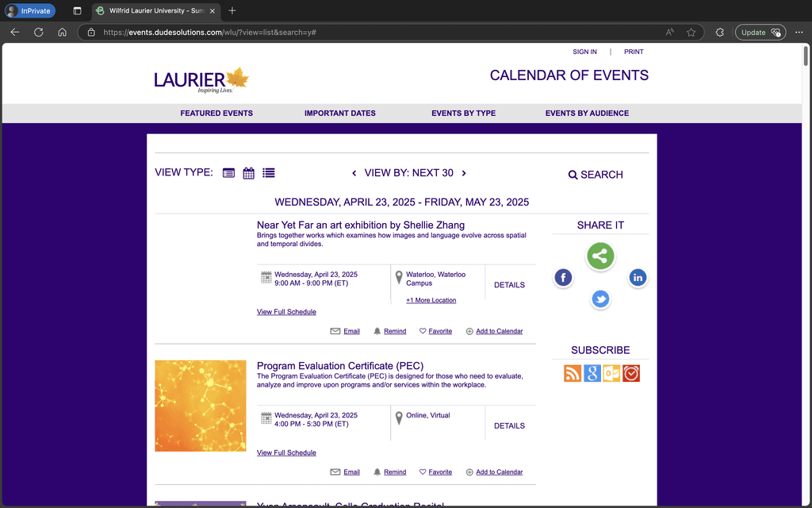This screenshot has height=508, width=812.
Task: Share on Facebook icon
Action: 563,277
